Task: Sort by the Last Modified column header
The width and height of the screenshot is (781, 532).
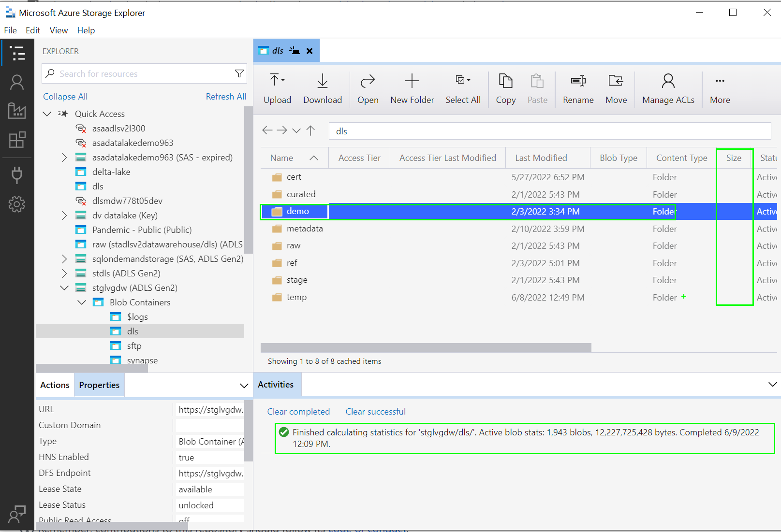Action: (547, 158)
